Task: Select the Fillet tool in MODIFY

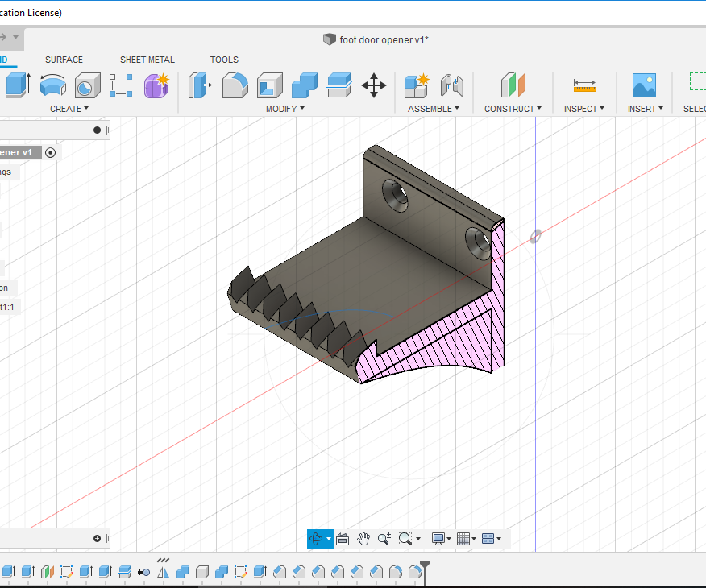Action: tap(235, 85)
